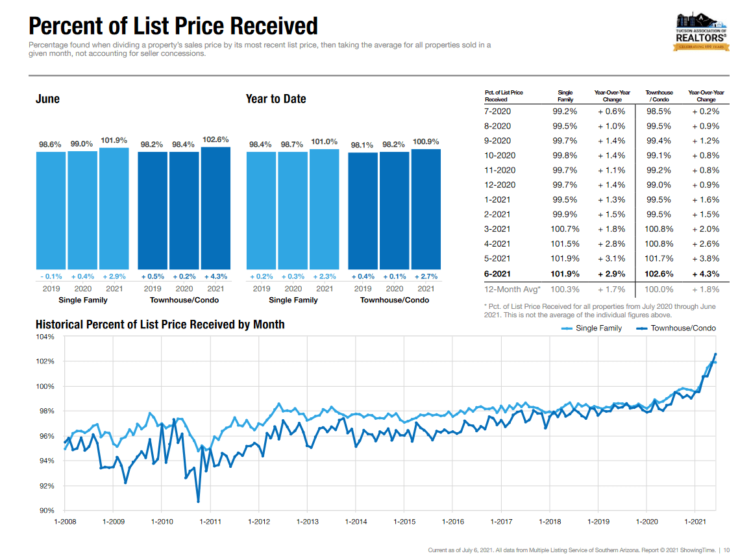Click the Year to Date 100.9% Townhouse bar
Screen dimensions: 751x560
pyautogui.click(x=426, y=208)
